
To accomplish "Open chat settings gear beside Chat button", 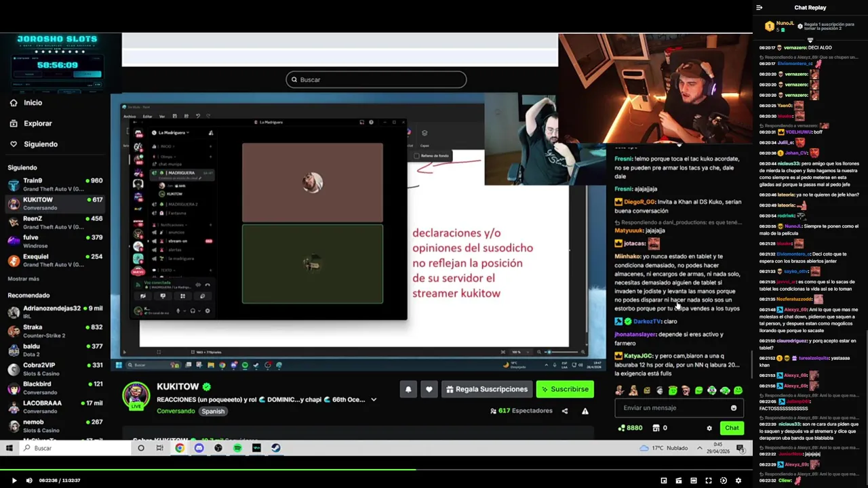I will click(x=709, y=428).
